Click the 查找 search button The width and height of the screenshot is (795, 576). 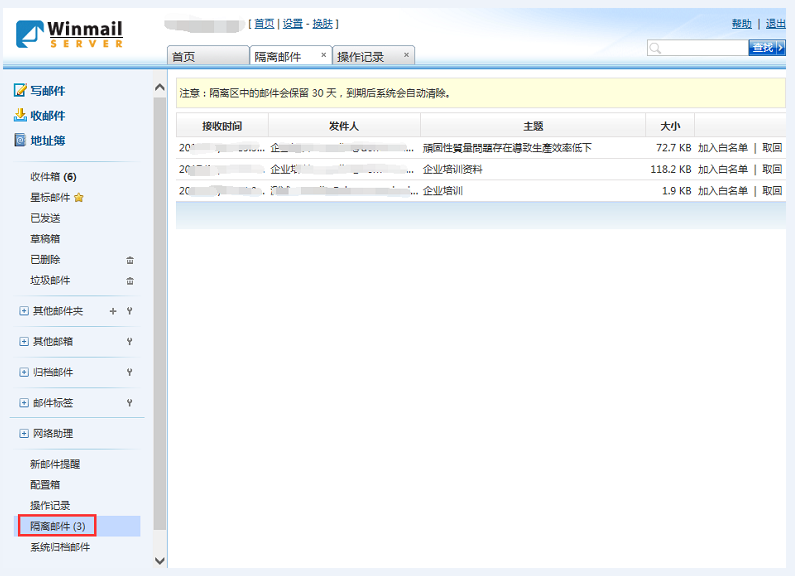(763, 48)
